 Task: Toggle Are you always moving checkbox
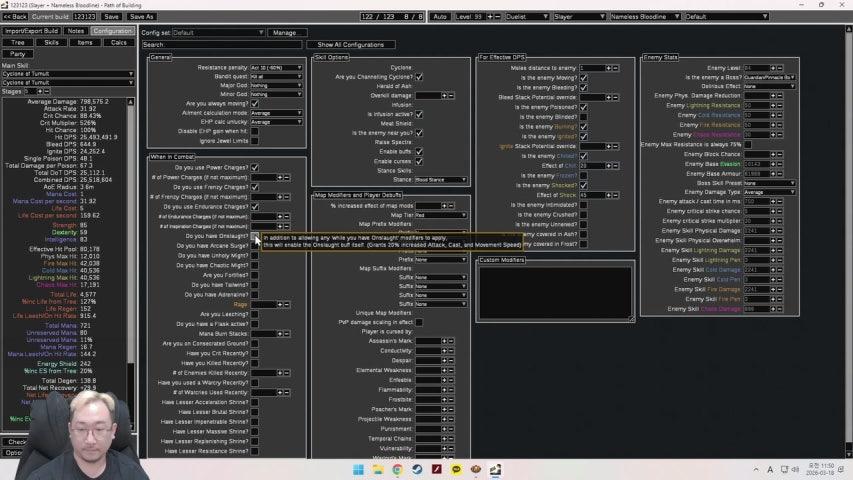[255, 103]
